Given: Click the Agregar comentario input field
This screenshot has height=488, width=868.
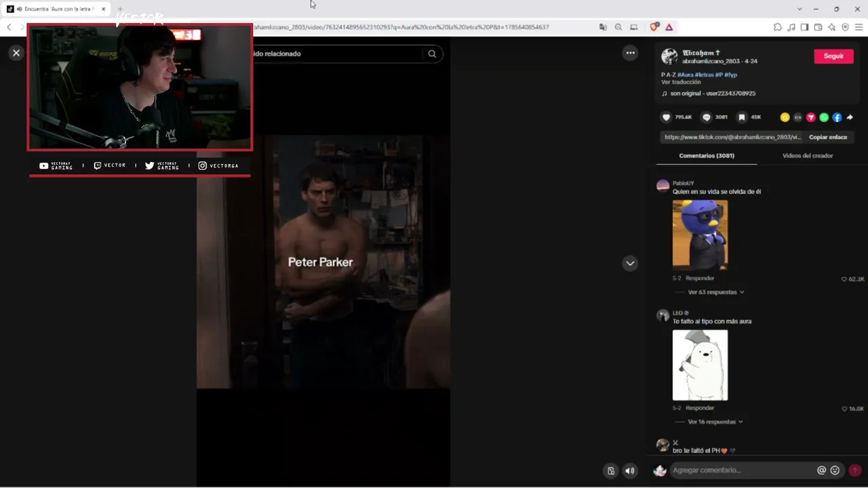Looking at the screenshot, I should pos(743,470).
